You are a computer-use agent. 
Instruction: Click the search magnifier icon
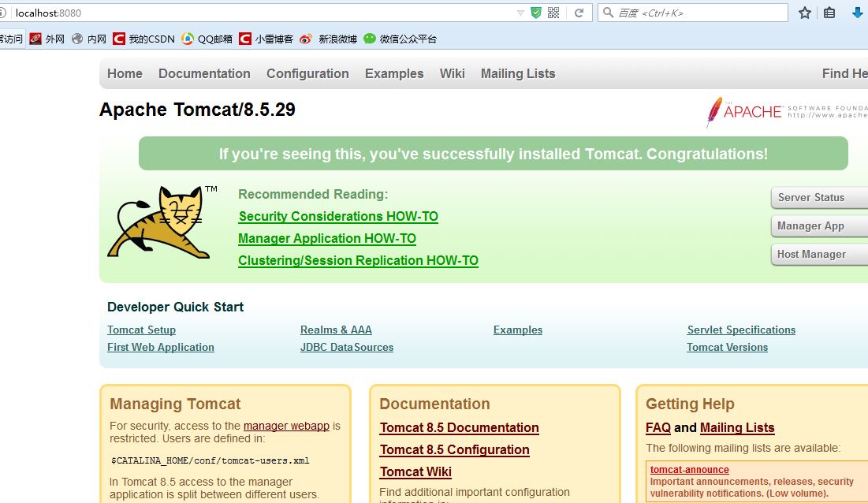[608, 12]
